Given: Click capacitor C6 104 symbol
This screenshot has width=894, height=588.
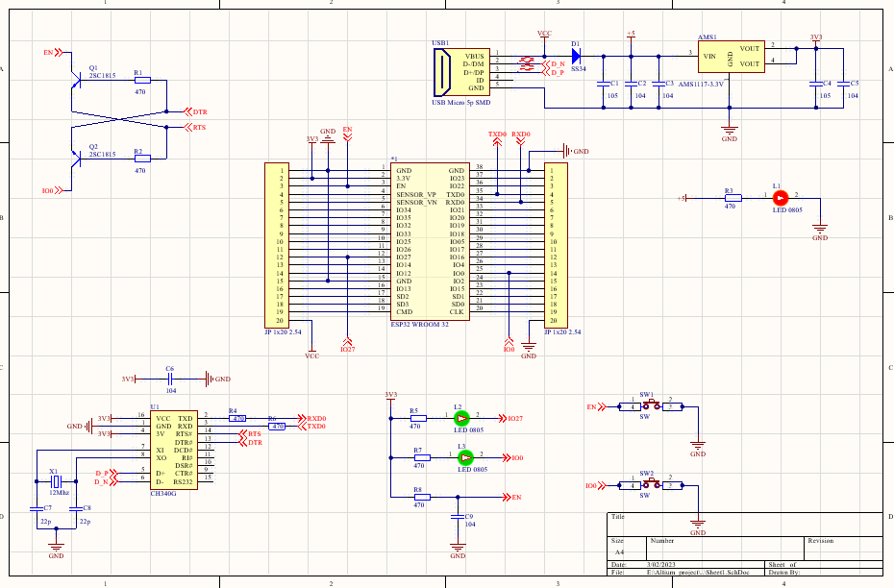Looking at the screenshot, I should pos(171,378).
